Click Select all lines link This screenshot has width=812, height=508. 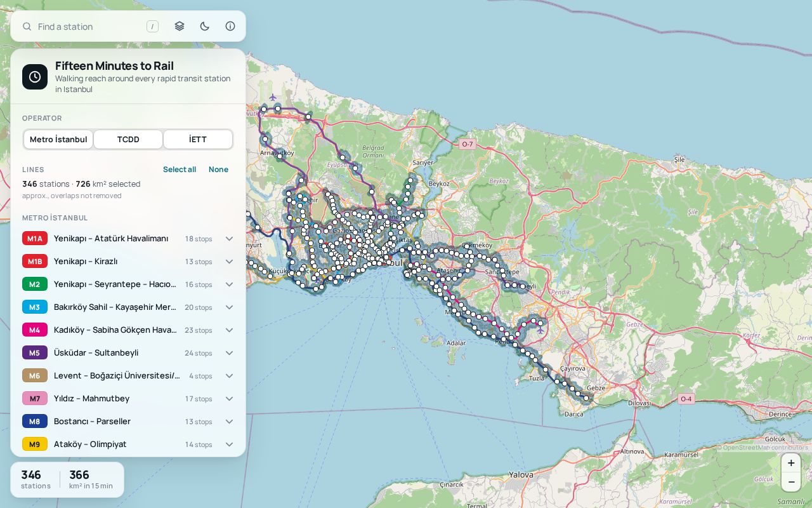[180, 170]
